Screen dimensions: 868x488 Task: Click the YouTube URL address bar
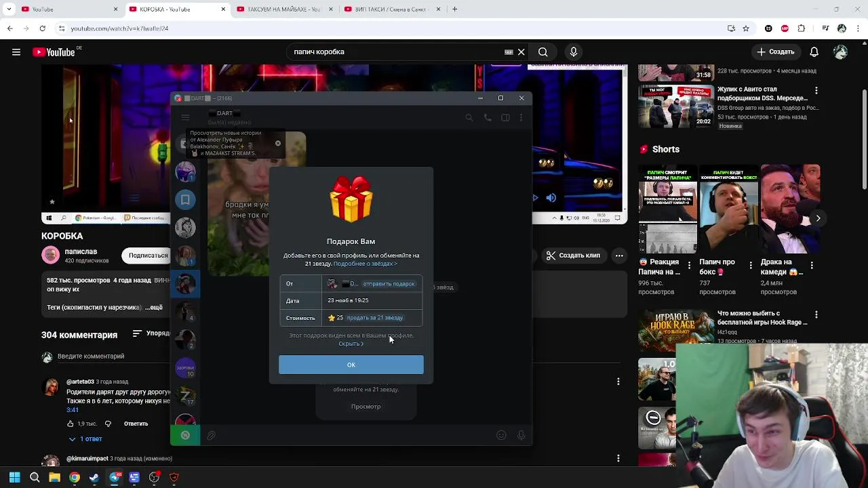387,28
